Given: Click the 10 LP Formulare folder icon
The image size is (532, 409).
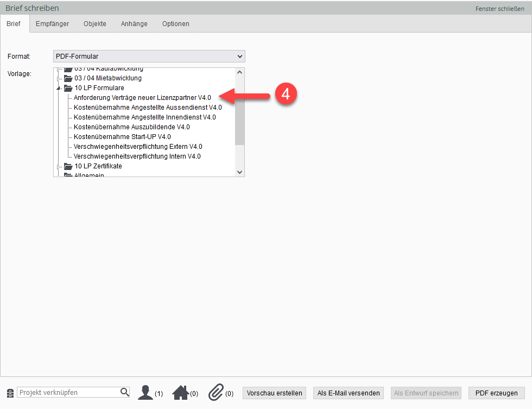Looking at the screenshot, I should point(68,88).
